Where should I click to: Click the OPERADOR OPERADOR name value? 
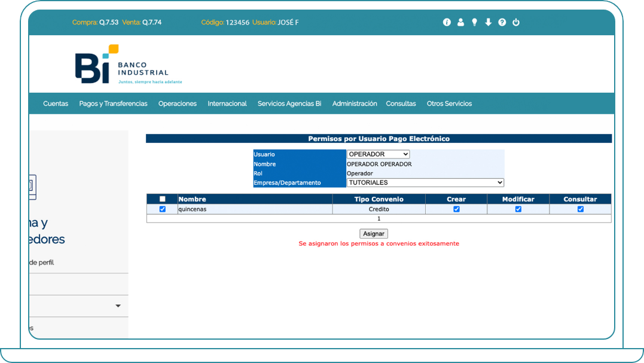(379, 164)
